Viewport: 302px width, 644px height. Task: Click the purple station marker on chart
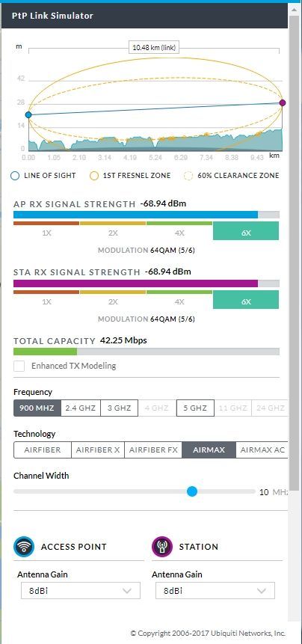tap(283, 102)
